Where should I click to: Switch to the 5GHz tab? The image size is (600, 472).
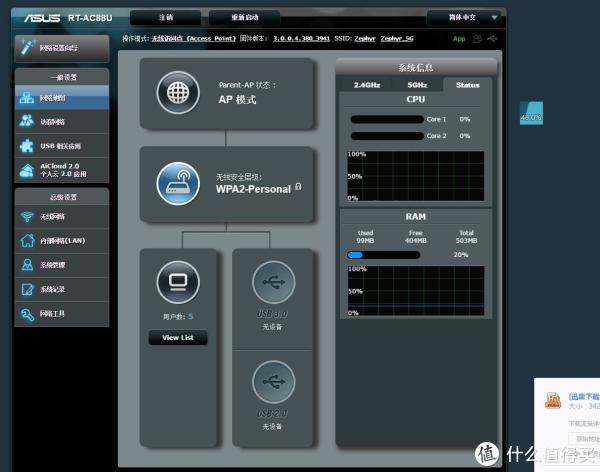pyautogui.click(x=417, y=85)
